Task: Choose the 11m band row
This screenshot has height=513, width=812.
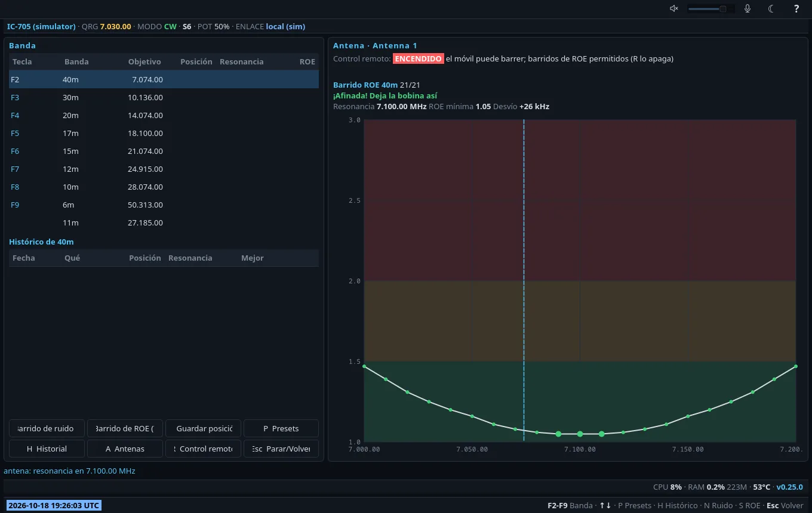Action: click(164, 222)
